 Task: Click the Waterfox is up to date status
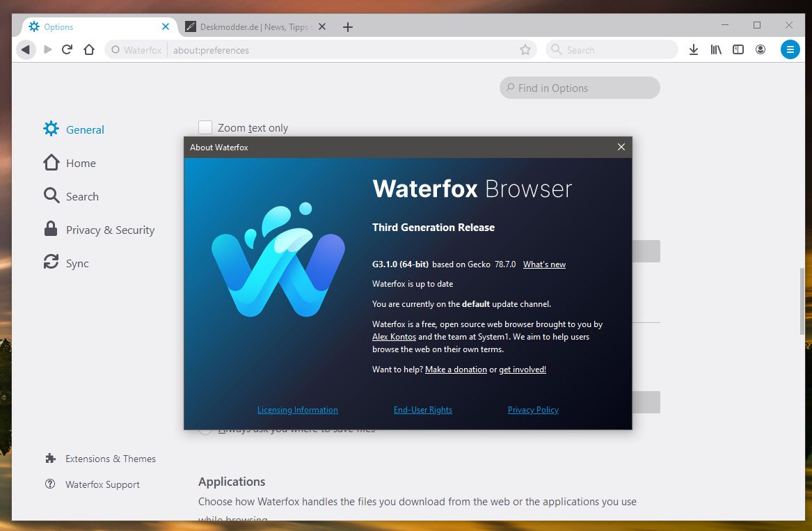click(413, 284)
